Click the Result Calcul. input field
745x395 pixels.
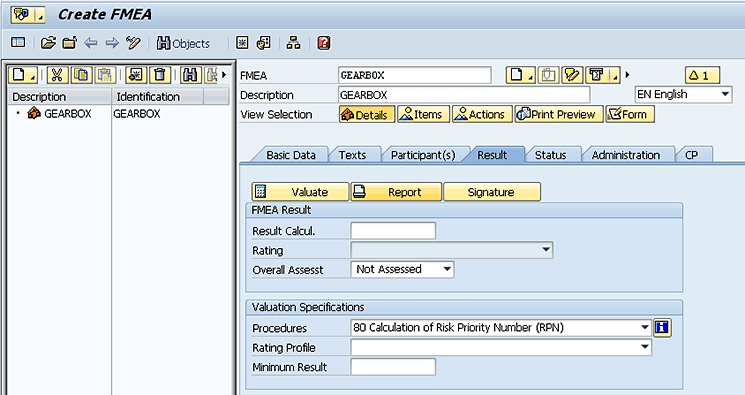[x=393, y=231]
